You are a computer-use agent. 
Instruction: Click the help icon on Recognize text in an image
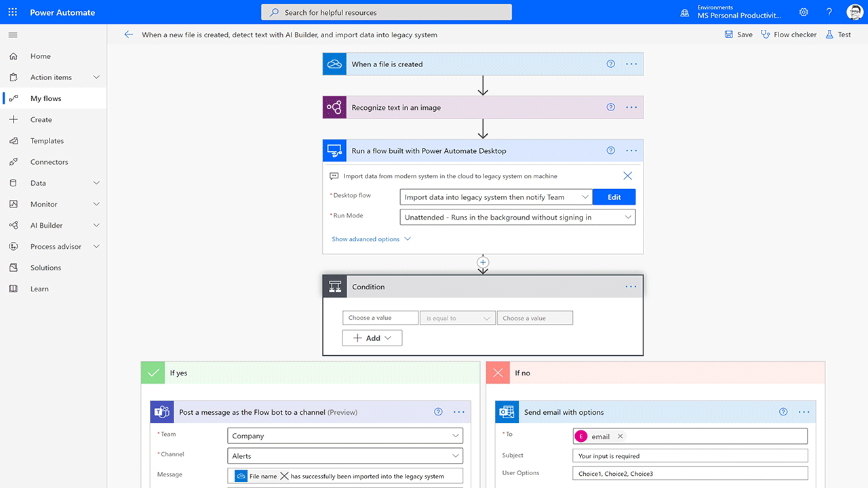[x=610, y=107]
